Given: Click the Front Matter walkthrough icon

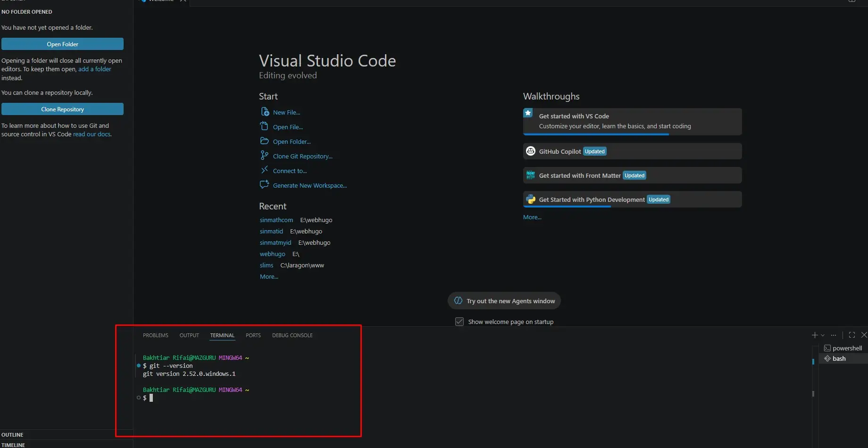Looking at the screenshot, I should click(531, 175).
